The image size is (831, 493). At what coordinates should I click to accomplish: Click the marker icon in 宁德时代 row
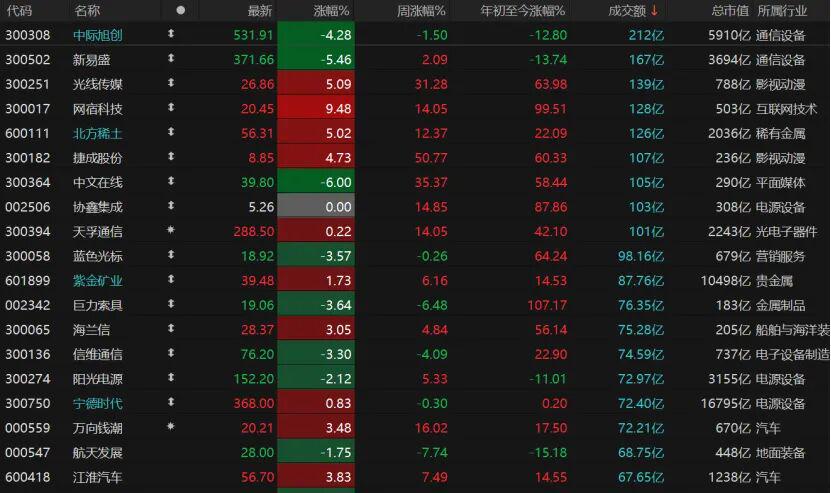[x=171, y=403]
